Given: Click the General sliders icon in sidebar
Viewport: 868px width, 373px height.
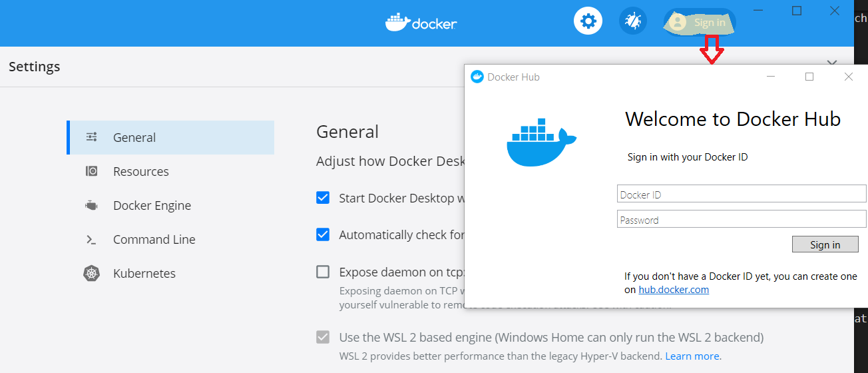Looking at the screenshot, I should pos(92,137).
